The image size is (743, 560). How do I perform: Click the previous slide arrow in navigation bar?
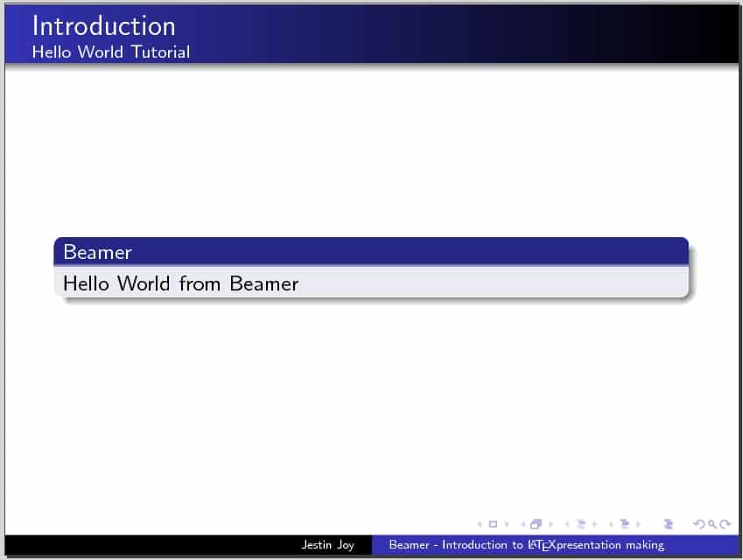(480, 524)
